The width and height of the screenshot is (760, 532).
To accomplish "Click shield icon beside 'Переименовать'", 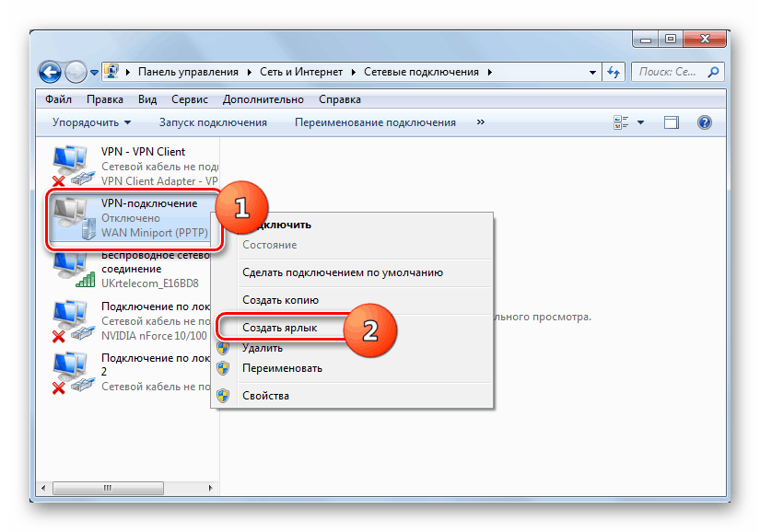I will tap(223, 368).
